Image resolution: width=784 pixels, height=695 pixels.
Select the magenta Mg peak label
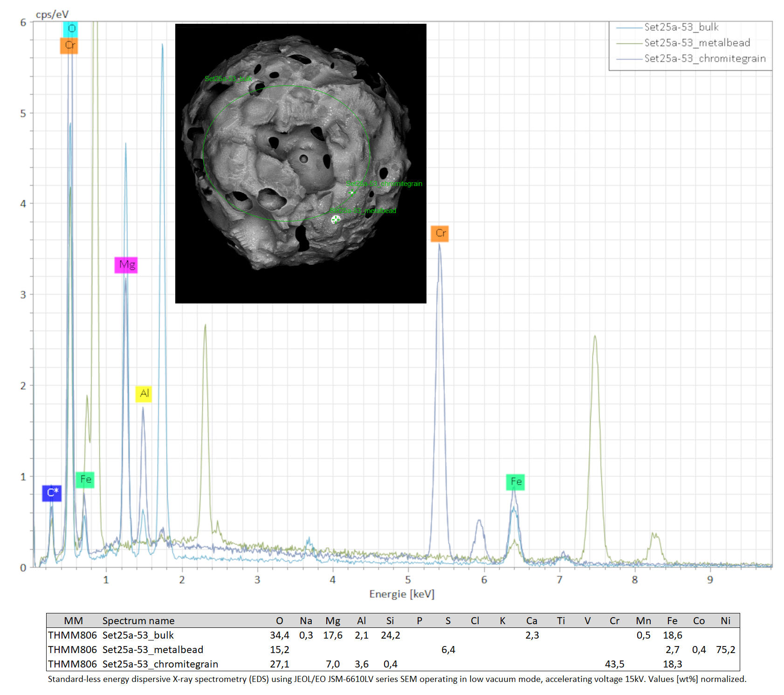pyautogui.click(x=126, y=265)
